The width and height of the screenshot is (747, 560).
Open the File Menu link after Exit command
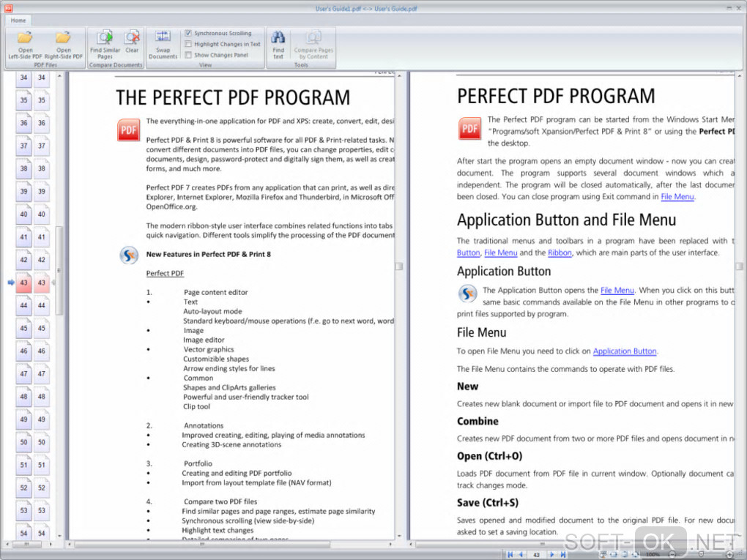(677, 197)
